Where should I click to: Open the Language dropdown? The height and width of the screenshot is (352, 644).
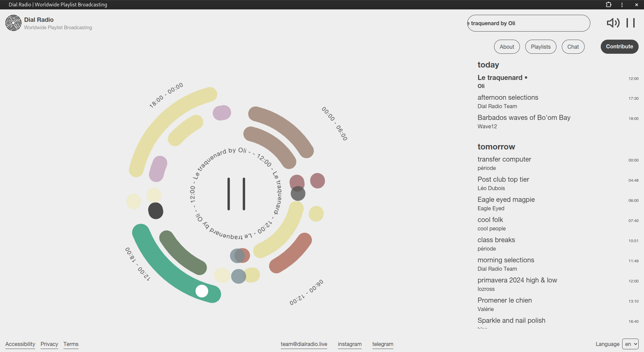pyautogui.click(x=630, y=344)
